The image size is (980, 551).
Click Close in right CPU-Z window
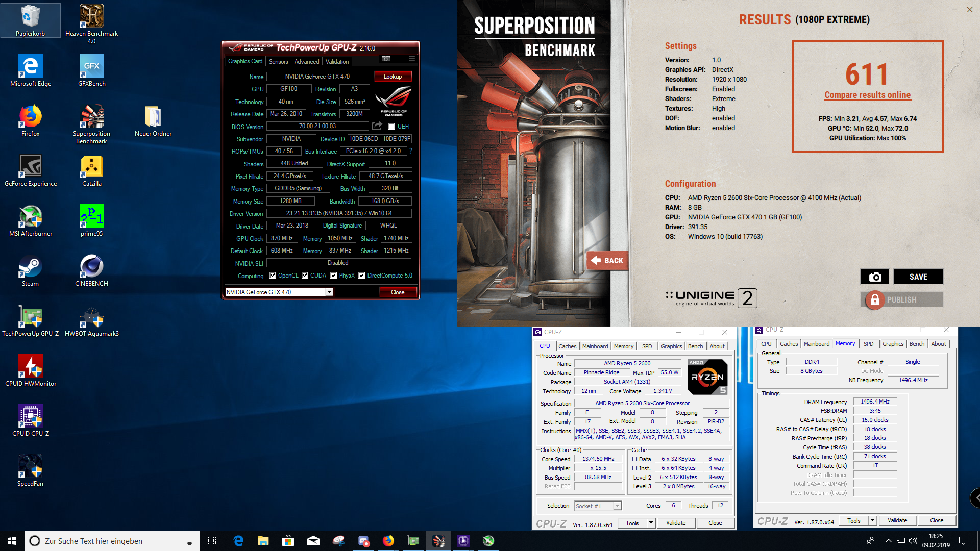click(937, 520)
